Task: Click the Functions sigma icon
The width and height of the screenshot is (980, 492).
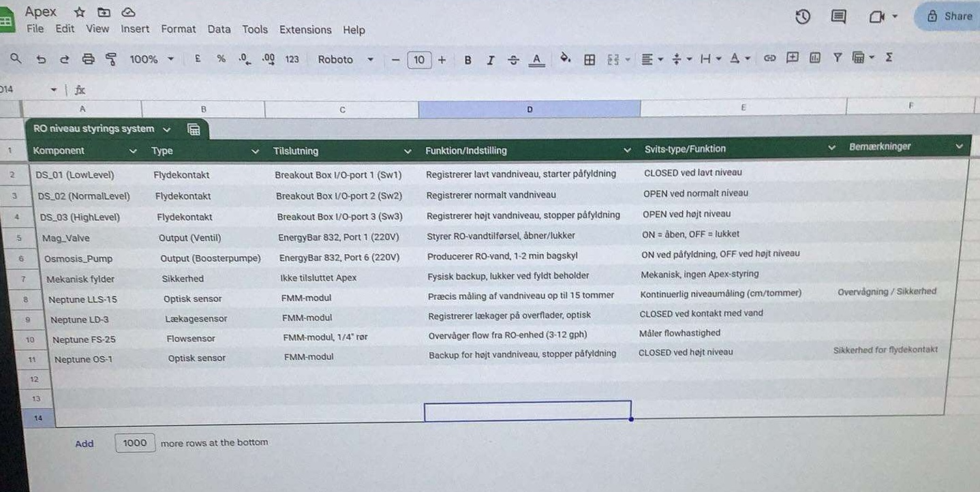Action: pyautogui.click(x=889, y=58)
